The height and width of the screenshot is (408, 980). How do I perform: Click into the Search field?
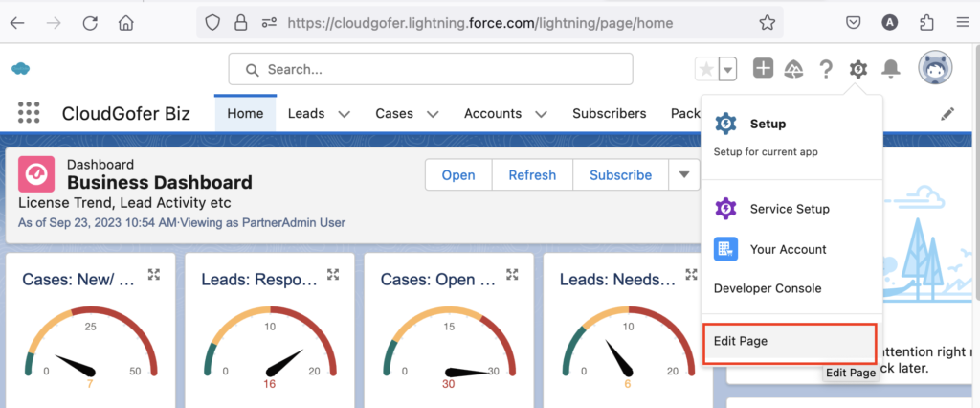431,69
